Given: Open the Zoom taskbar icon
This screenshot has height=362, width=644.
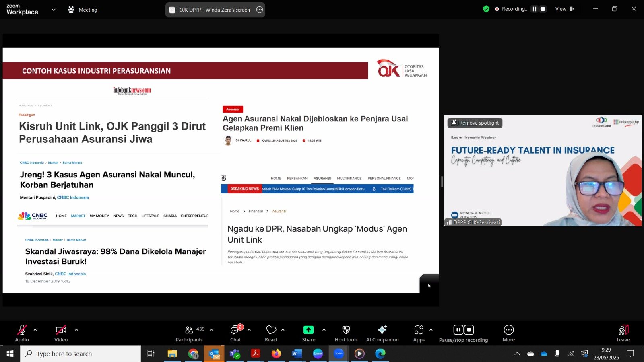Looking at the screenshot, I should coord(339,354).
